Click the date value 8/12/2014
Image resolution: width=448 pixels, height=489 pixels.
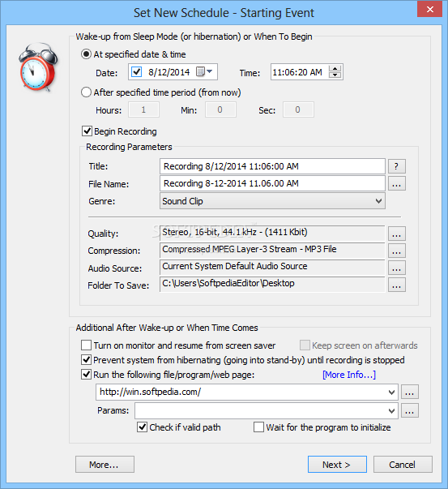(169, 72)
